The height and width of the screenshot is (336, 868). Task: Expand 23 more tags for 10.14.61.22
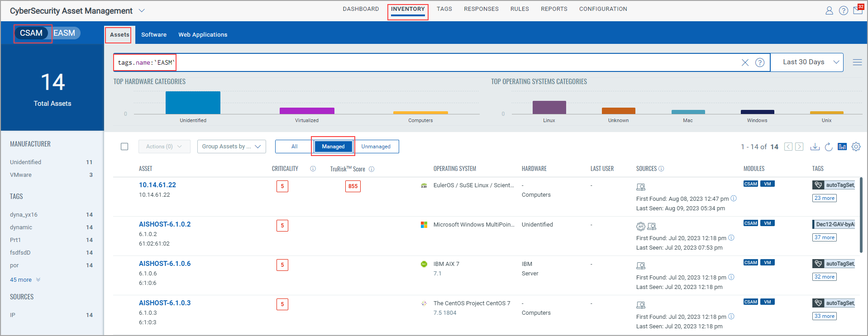(825, 198)
